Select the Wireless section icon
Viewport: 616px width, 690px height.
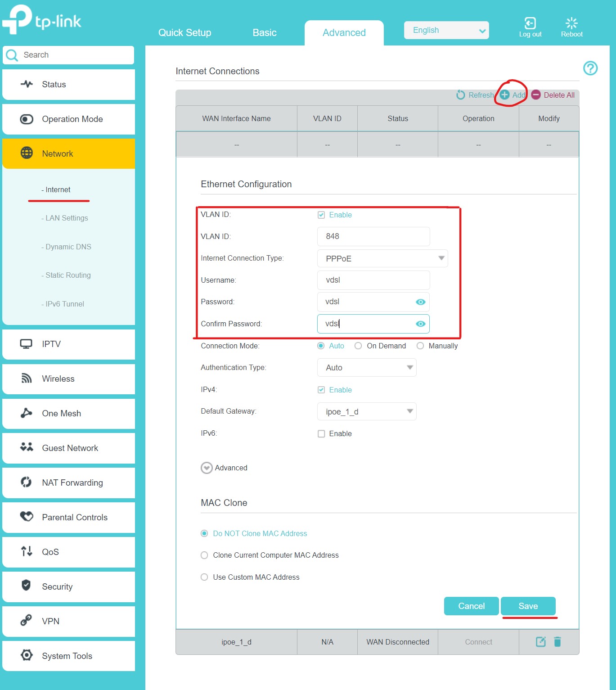coord(26,379)
